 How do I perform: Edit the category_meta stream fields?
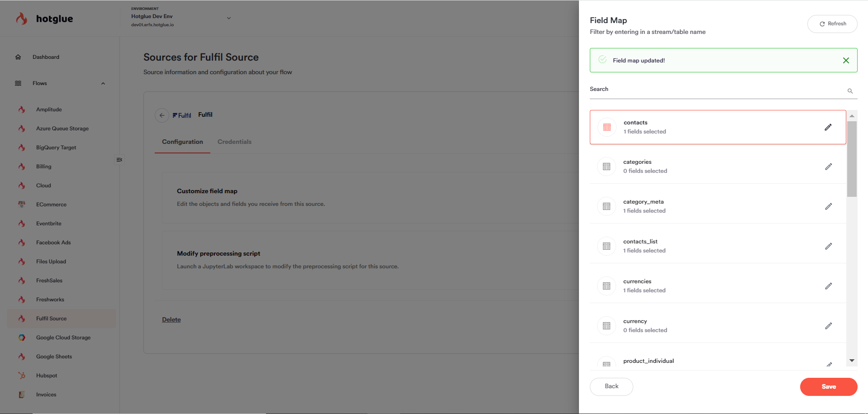click(828, 207)
